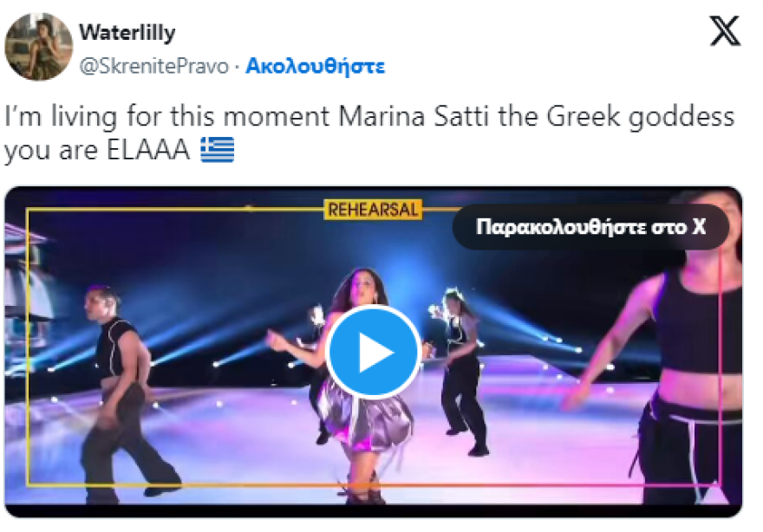Click the Greek flag emoji in the tweet
This screenshot has width=763, height=532.
(218, 151)
